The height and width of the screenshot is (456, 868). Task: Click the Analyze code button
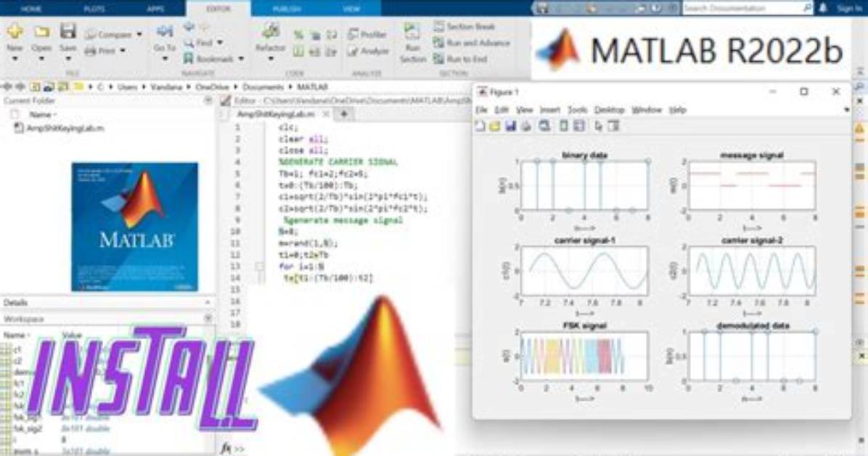[x=368, y=51]
